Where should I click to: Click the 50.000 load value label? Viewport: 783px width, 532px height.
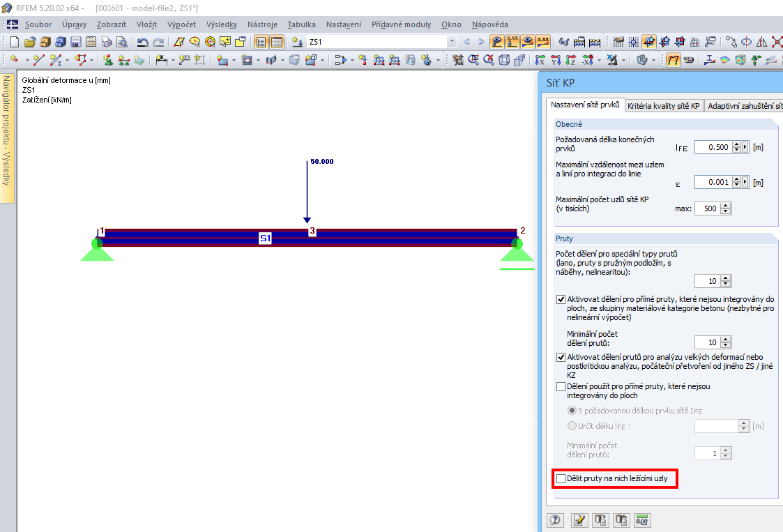[322, 161]
